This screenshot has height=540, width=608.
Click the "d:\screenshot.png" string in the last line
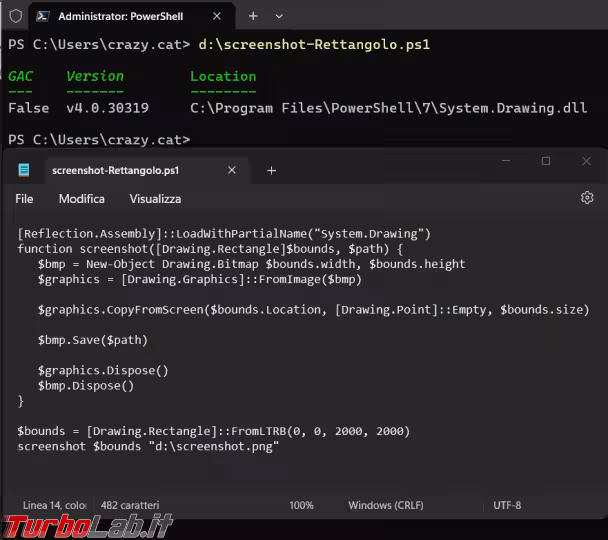point(214,447)
